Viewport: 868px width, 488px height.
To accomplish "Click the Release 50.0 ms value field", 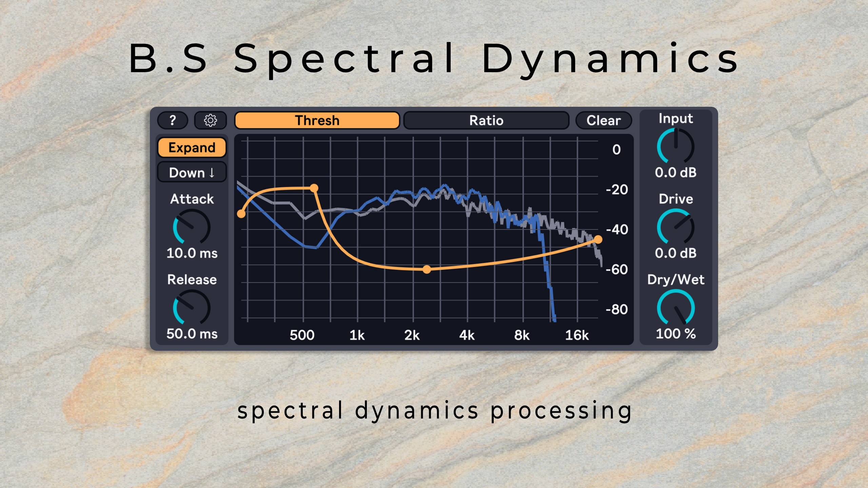I will [192, 334].
